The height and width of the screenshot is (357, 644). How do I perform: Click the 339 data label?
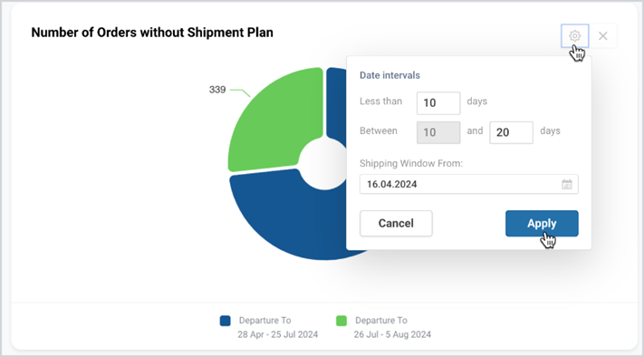tap(217, 90)
